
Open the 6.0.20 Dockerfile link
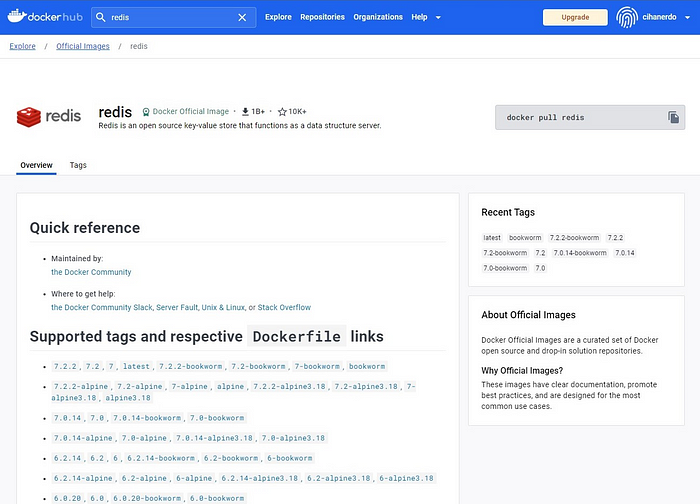pos(67,499)
